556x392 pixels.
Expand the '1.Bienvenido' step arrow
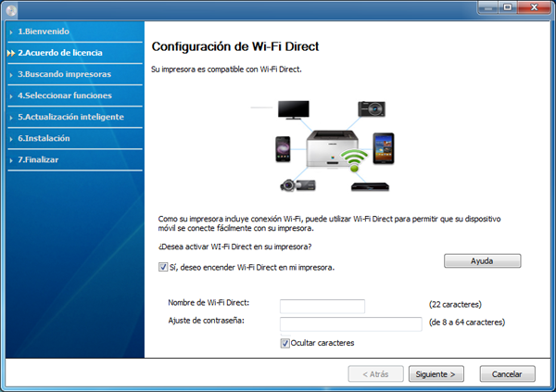10,32
